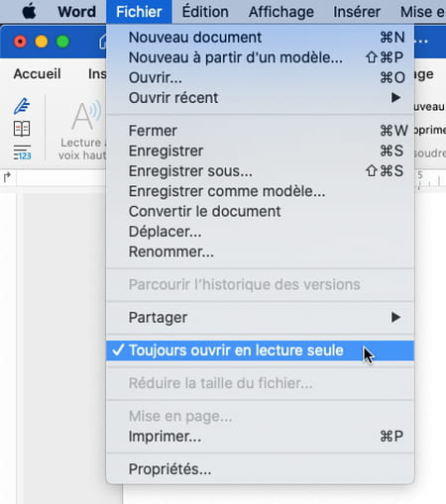Open the Insérer menu in menu bar
This screenshot has width=446, height=504.
(357, 12)
